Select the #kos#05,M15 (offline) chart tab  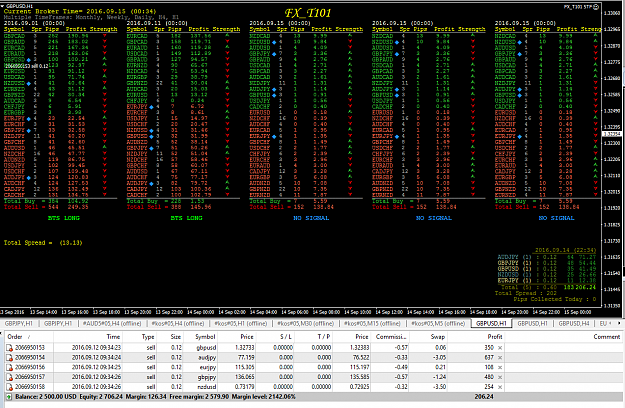pos(372,324)
